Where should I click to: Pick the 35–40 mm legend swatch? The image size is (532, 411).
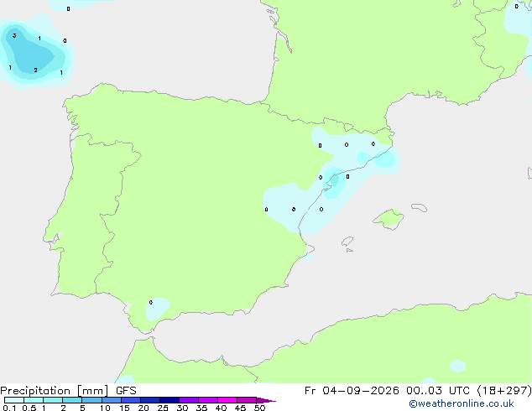click(x=208, y=400)
